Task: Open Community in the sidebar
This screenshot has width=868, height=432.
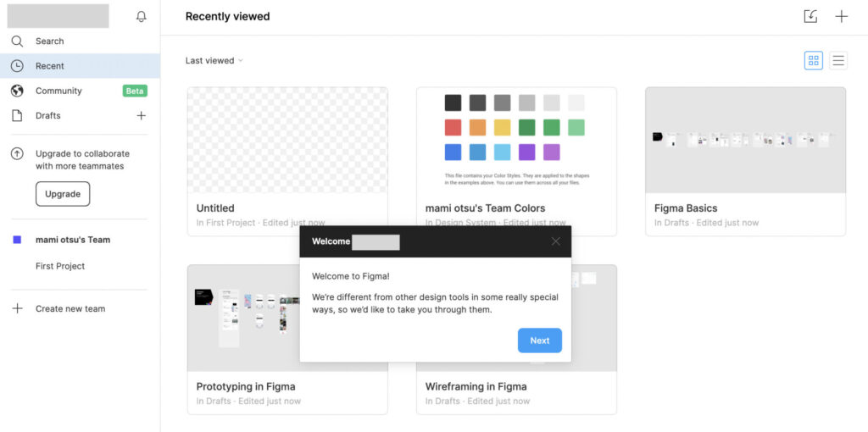Action: click(80, 91)
